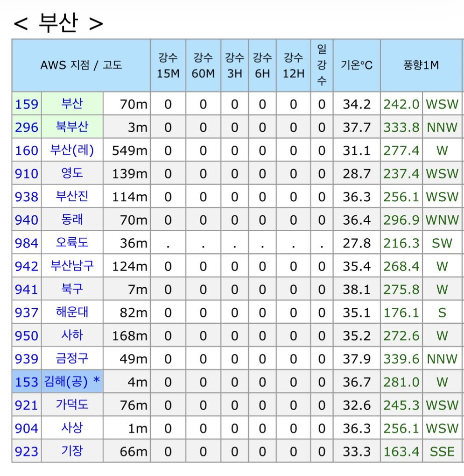
Task: Select temperature value 37.7 for 북부산
Action: (x=357, y=127)
